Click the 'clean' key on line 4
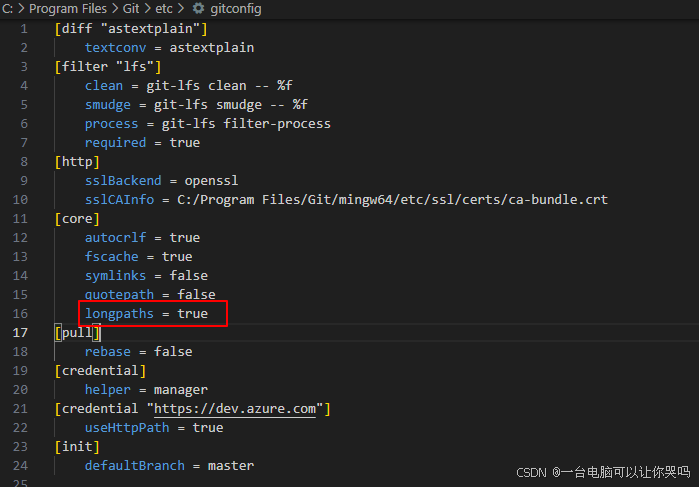This screenshot has height=487, width=699. [x=104, y=86]
